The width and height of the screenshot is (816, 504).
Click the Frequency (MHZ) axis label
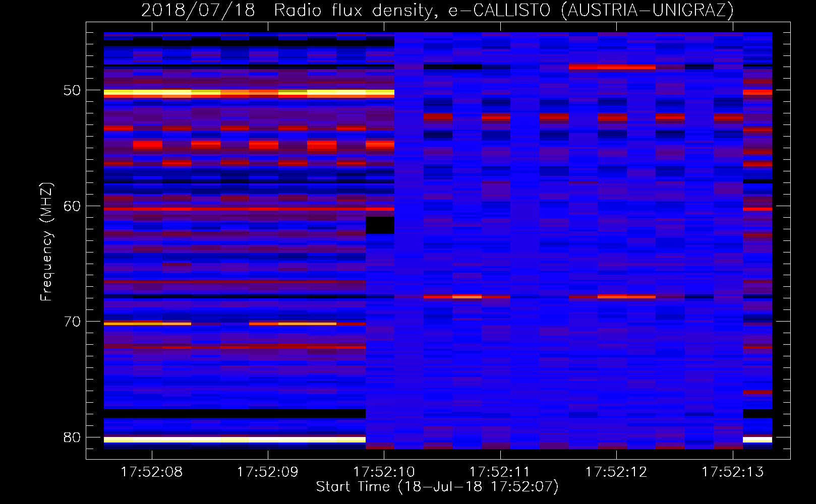tap(46, 242)
